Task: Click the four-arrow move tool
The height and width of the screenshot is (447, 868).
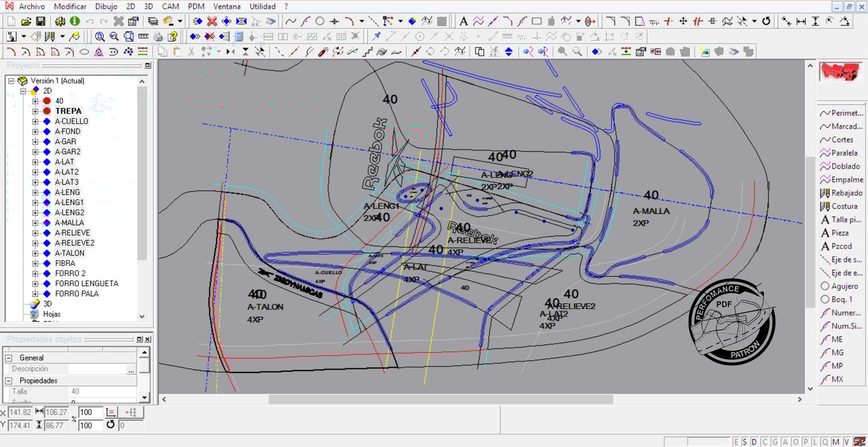Action: coord(683,21)
